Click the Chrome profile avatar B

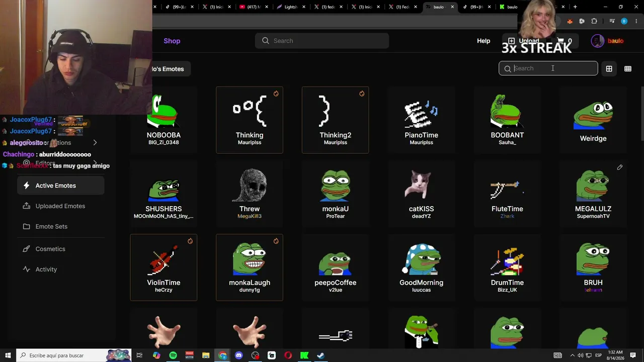[624, 21]
